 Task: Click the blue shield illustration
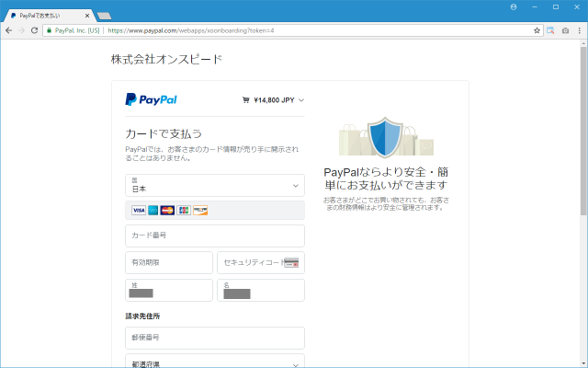click(x=386, y=137)
